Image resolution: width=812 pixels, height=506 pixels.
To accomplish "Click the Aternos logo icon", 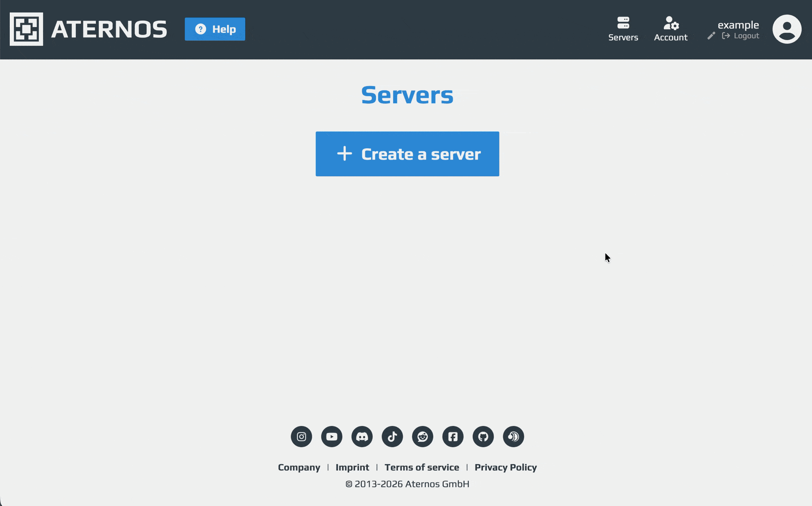I will [26, 29].
